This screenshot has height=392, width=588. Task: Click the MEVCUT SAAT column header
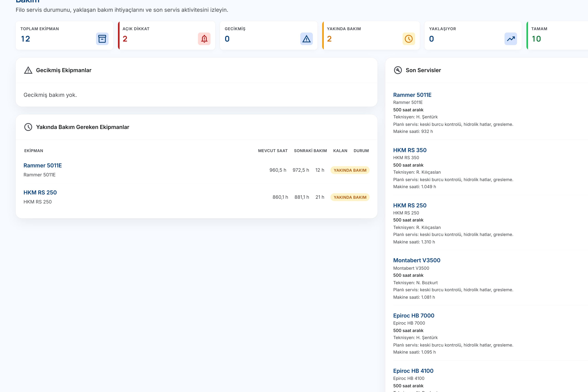tap(273, 151)
